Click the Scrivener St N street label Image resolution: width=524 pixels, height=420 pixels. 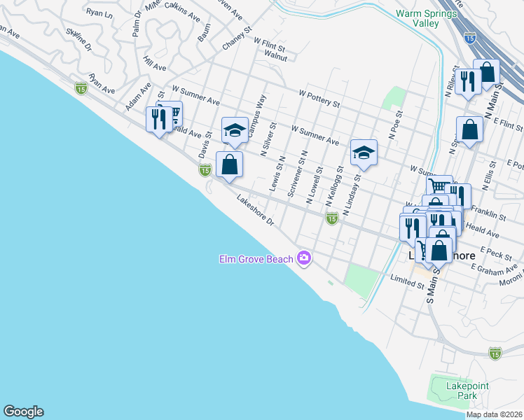298,174
